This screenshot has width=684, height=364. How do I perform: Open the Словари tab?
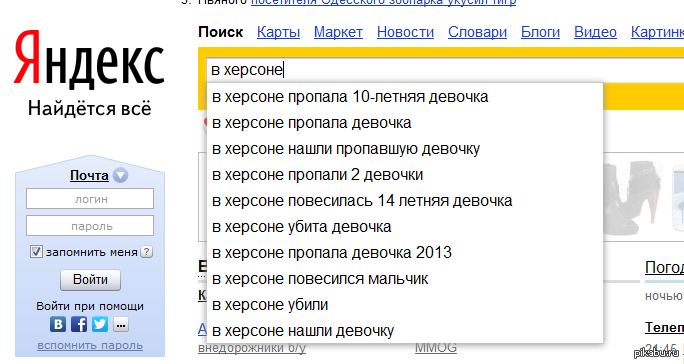click(477, 32)
